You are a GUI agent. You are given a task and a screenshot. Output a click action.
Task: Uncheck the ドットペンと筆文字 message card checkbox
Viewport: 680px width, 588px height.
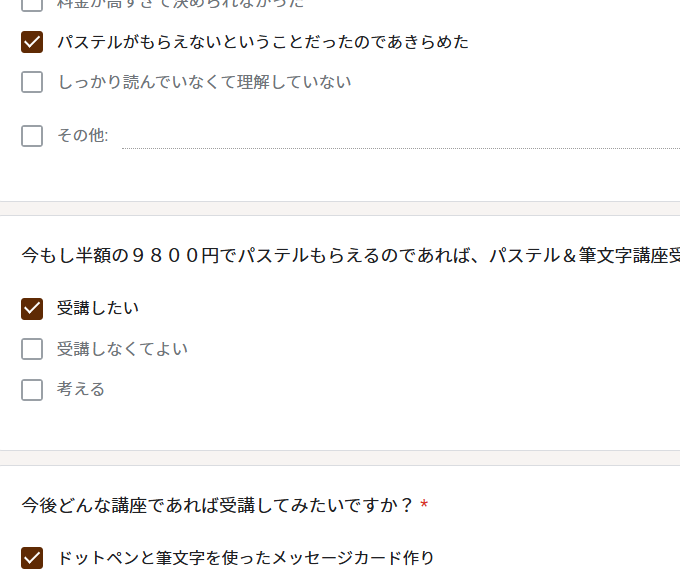click(x=32, y=558)
